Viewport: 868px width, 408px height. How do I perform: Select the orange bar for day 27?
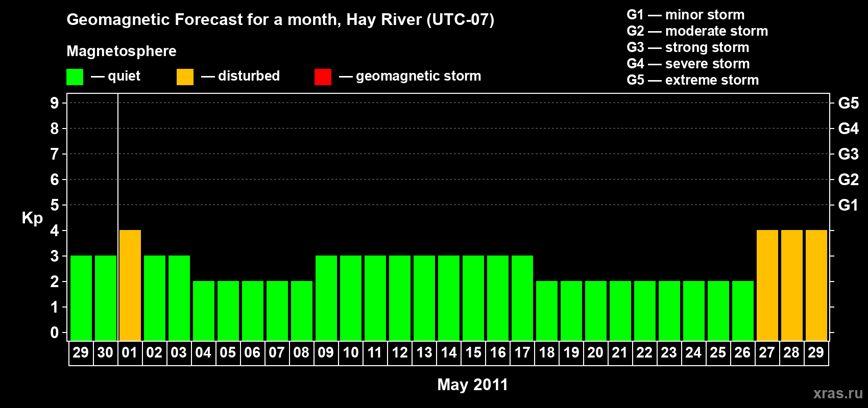point(767,285)
